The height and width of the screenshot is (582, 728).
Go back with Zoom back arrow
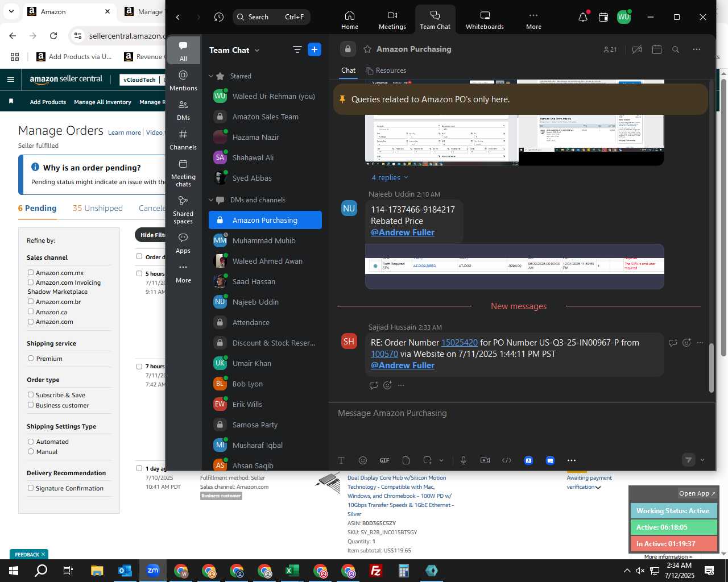178,17
